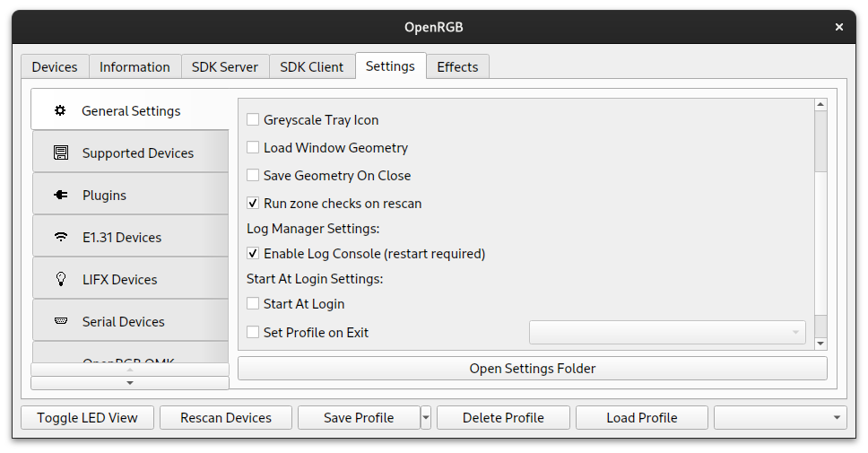868x453 pixels.
Task: Enable Greyscale Tray Icon checkbox
Action: pyautogui.click(x=253, y=119)
